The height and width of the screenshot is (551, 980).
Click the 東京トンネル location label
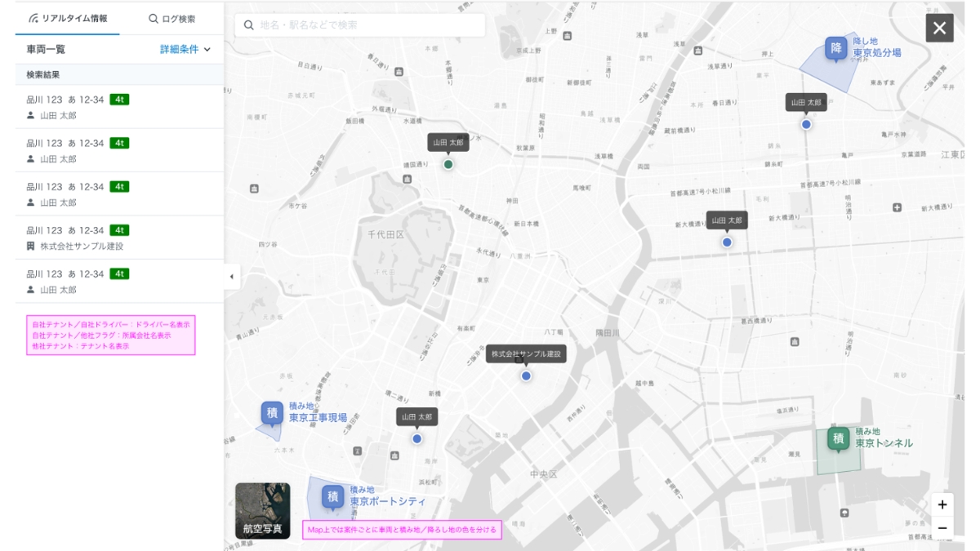[884, 443]
